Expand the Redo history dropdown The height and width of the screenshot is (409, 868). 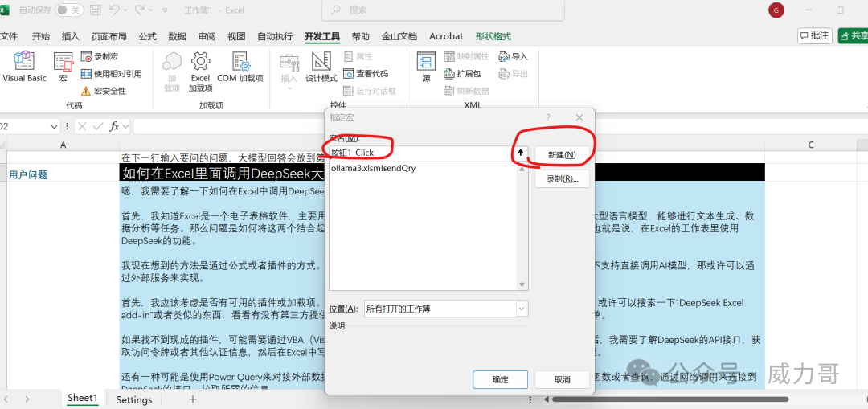click(x=151, y=10)
